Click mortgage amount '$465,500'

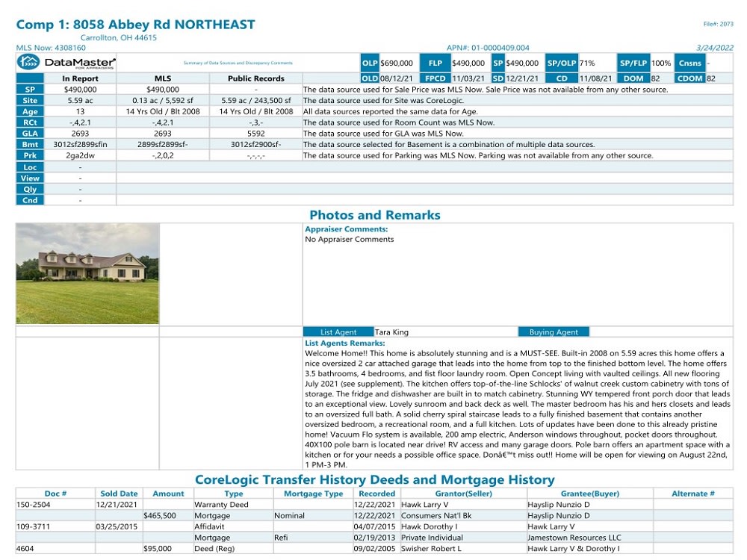point(160,516)
